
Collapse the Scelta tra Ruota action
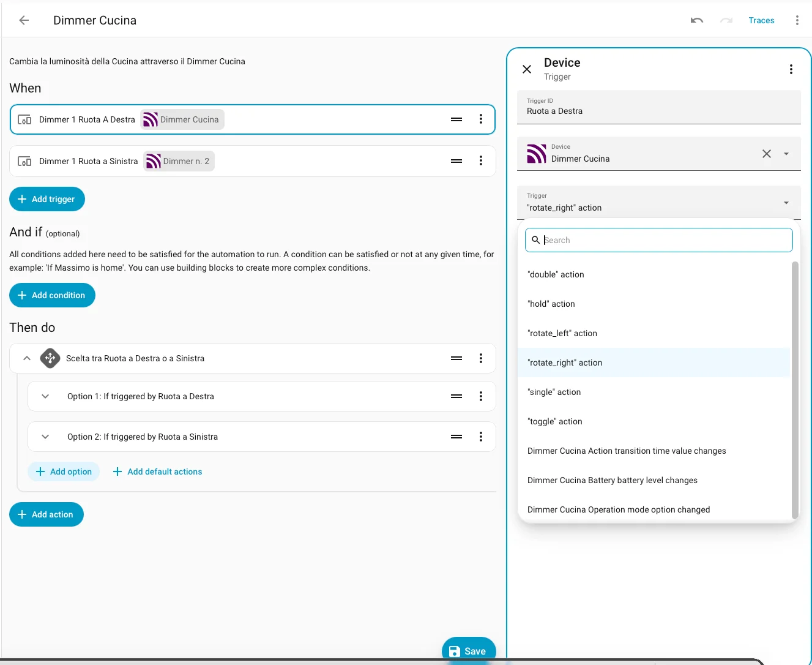point(27,358)
